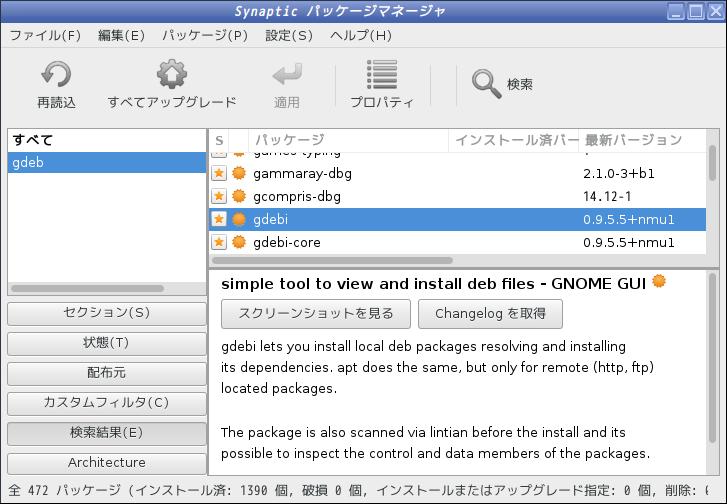Toggle status checkbox for gdebi
The image size is (727, 504).
pos(219,219)
